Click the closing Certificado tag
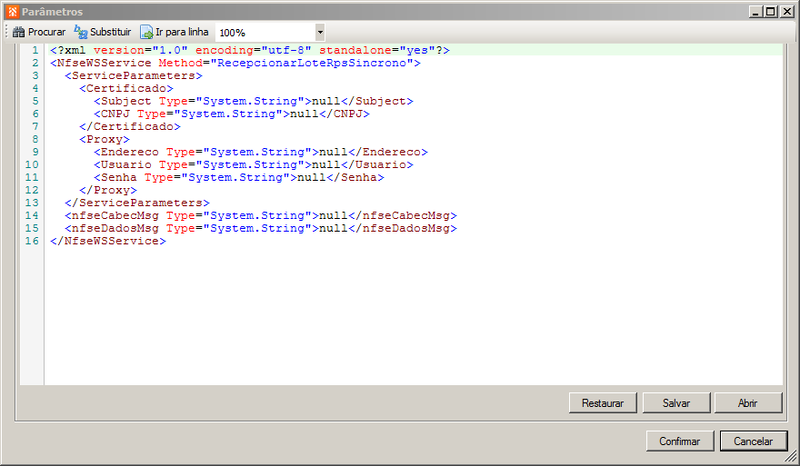Screen dimensions: 800x466 coord(130,127)
